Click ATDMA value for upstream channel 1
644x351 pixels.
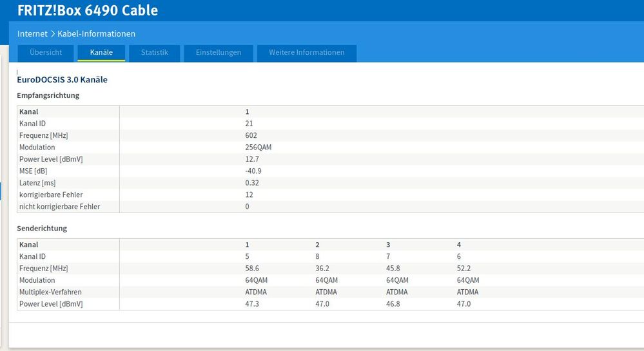click(256, 292)
